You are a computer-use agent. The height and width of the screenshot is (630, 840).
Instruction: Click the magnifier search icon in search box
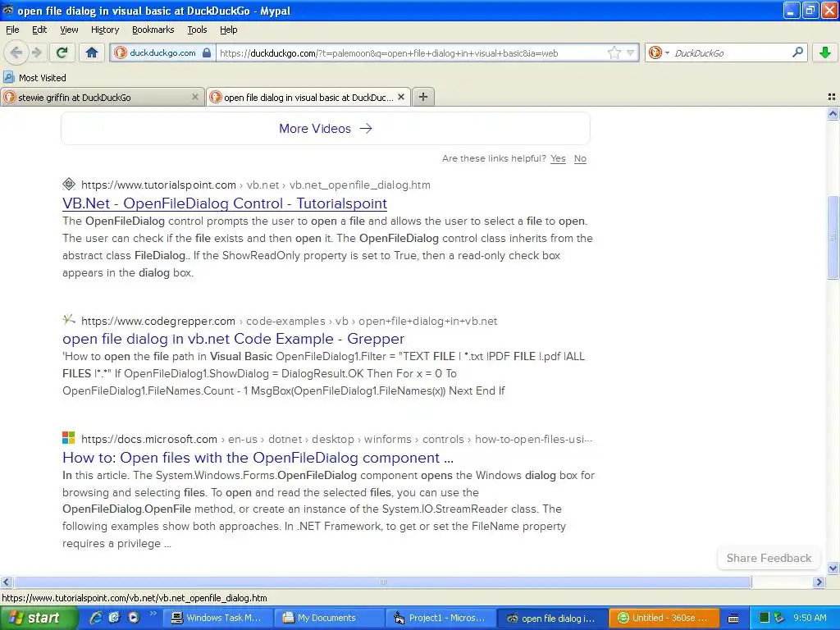tap(797, 52)
